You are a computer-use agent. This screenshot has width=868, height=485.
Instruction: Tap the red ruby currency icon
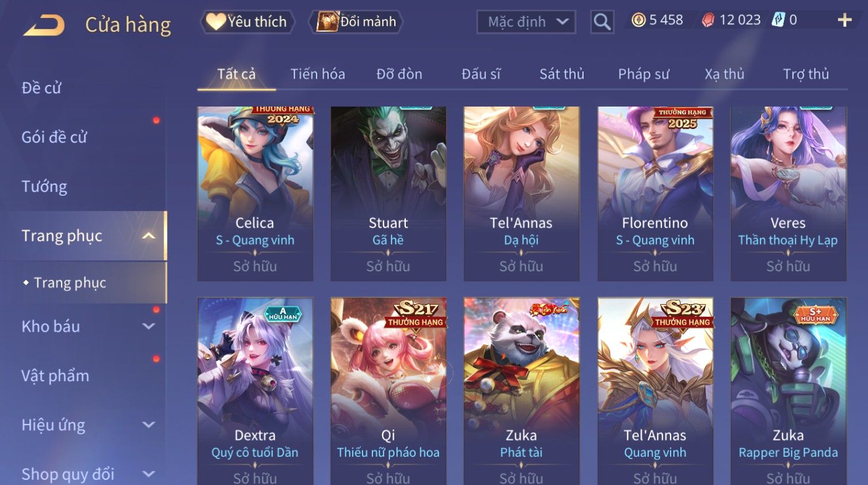point(708,20)
